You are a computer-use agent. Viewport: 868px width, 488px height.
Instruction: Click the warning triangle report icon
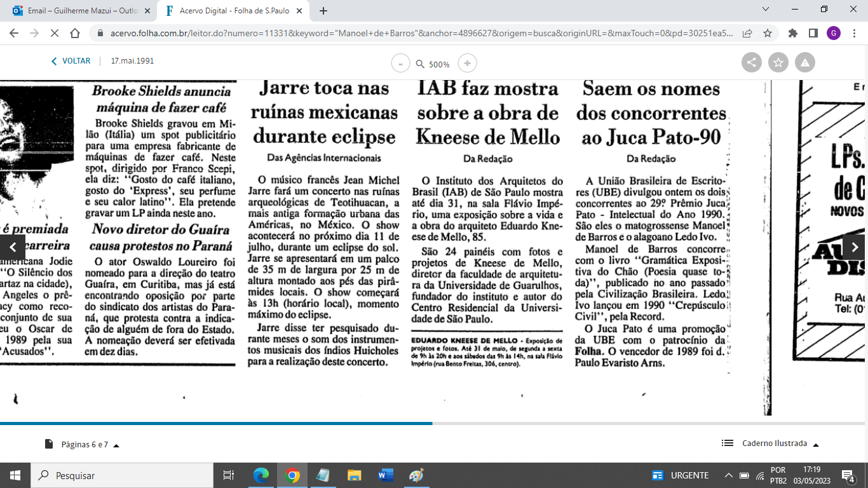805,62
